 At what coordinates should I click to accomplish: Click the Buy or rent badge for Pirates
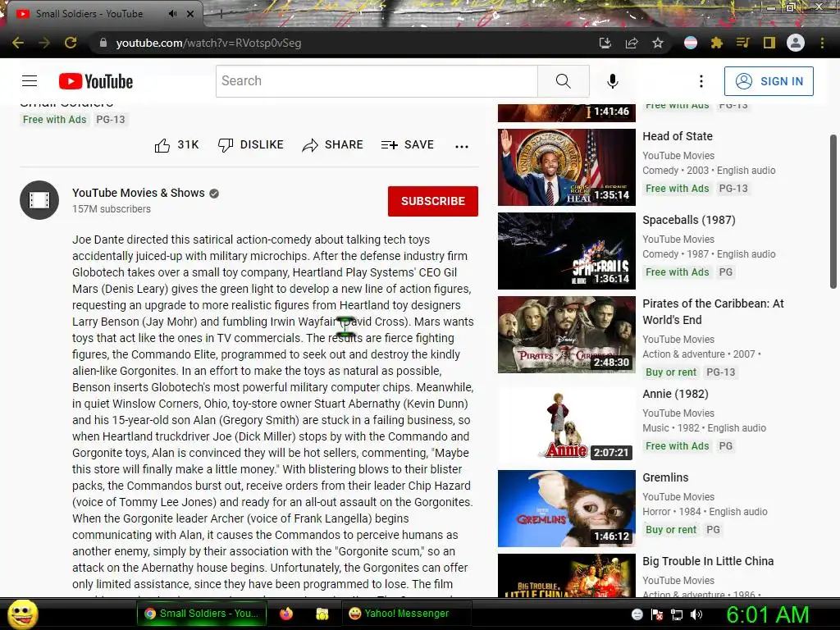click(x=671, y=372)
